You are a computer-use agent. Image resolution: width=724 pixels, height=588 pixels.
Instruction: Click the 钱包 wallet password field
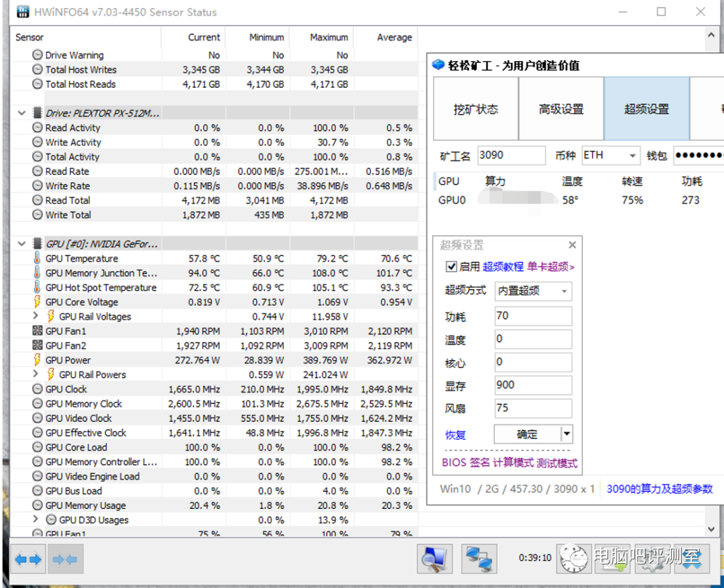click(x=698, y=155)
